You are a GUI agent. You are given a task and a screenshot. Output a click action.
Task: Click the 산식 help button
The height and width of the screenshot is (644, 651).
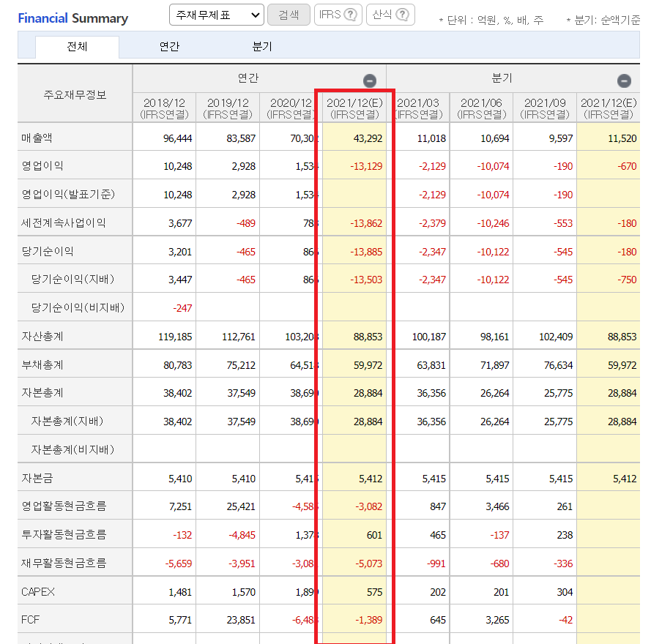tap(390, 15)
